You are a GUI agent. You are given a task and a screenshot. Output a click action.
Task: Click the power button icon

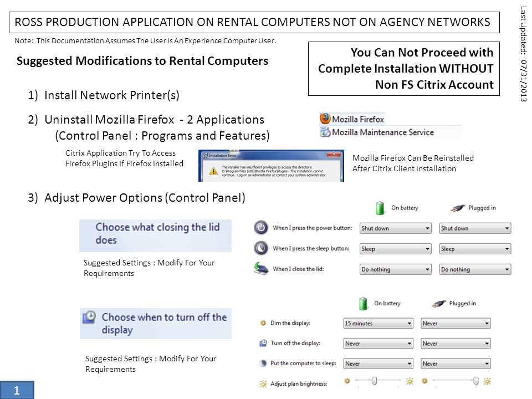[261, 228]
